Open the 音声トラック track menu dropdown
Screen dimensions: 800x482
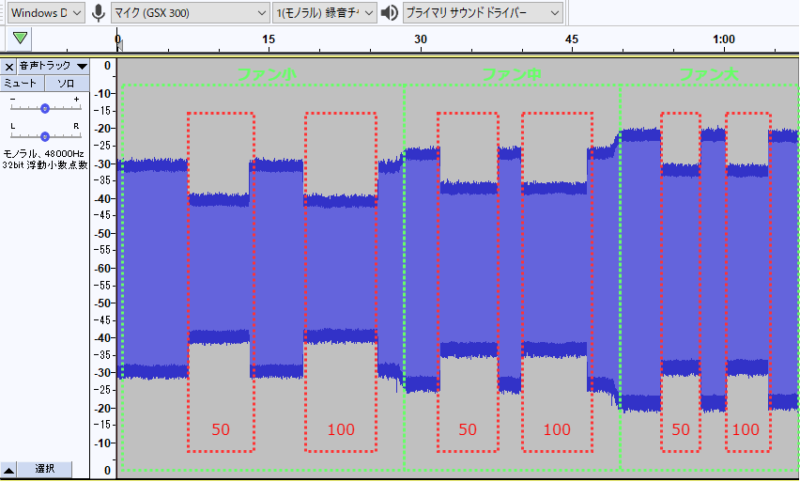[x=53, y=67]
